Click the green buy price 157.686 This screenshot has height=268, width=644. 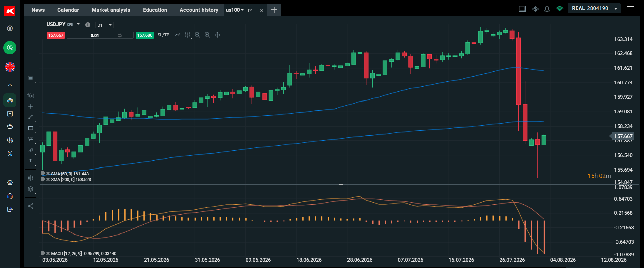tap(145, 35)
